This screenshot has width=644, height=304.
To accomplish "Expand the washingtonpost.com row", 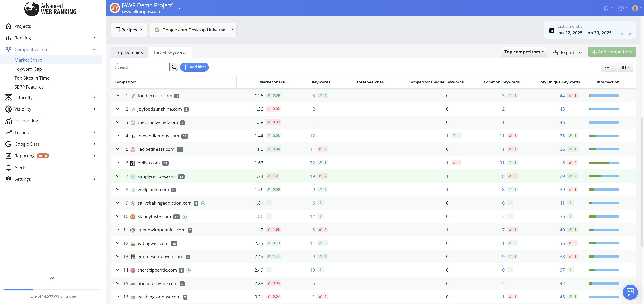I will (118, 297).
